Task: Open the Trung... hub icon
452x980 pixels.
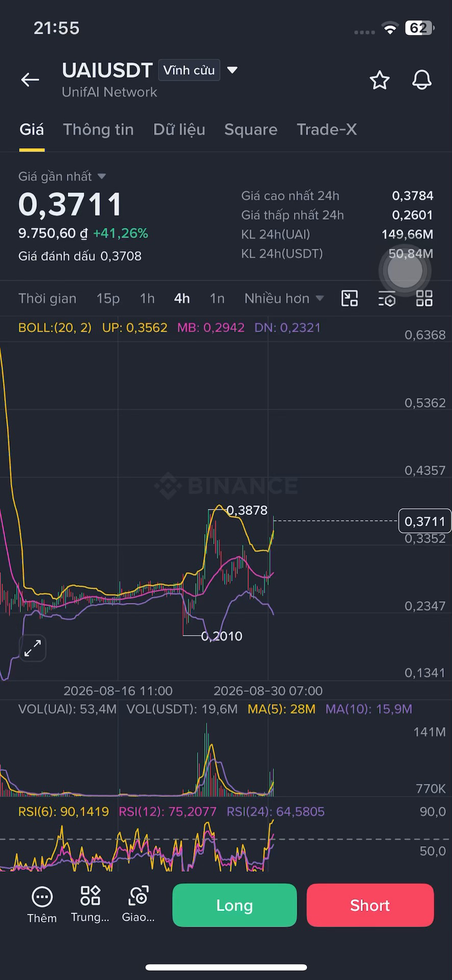Action: [x=90, y=904]
